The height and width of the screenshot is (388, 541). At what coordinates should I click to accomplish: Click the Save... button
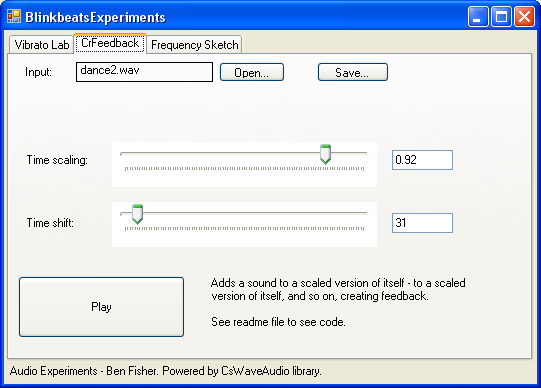click(x=353, y=72)
